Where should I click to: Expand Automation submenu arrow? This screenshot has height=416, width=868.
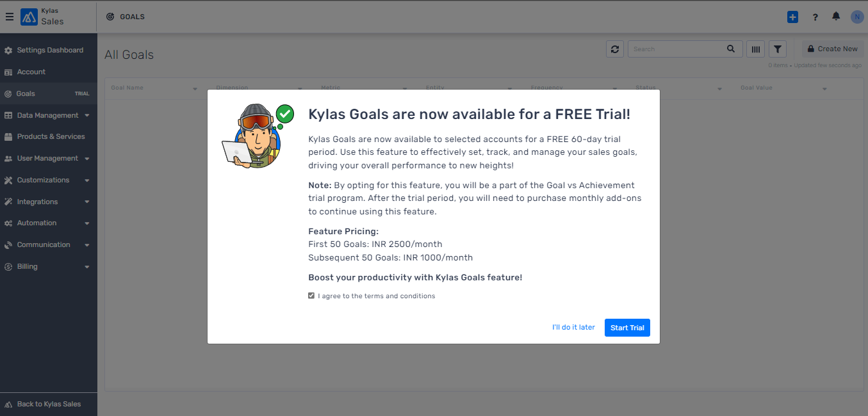87,223
